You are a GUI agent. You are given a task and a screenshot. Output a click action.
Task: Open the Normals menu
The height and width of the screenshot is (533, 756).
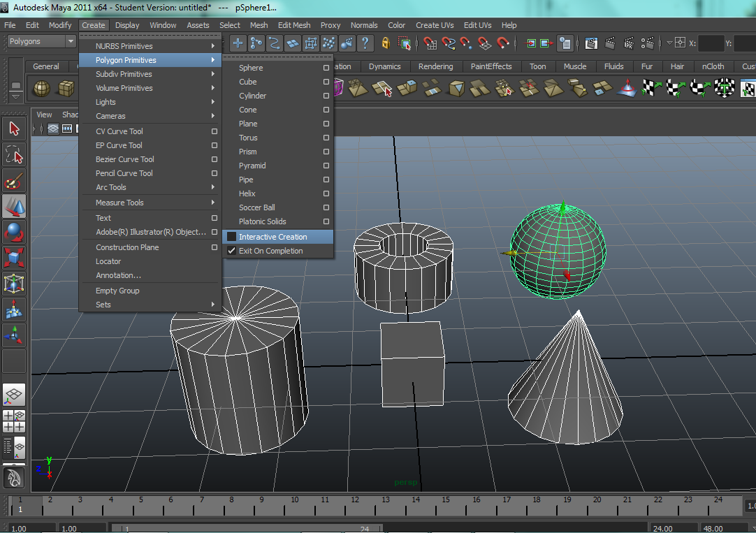click(x=364, y=25)
